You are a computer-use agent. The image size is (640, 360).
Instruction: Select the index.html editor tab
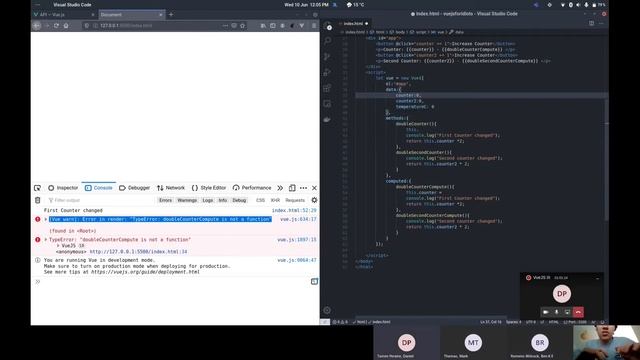click(x=355, y=23)
